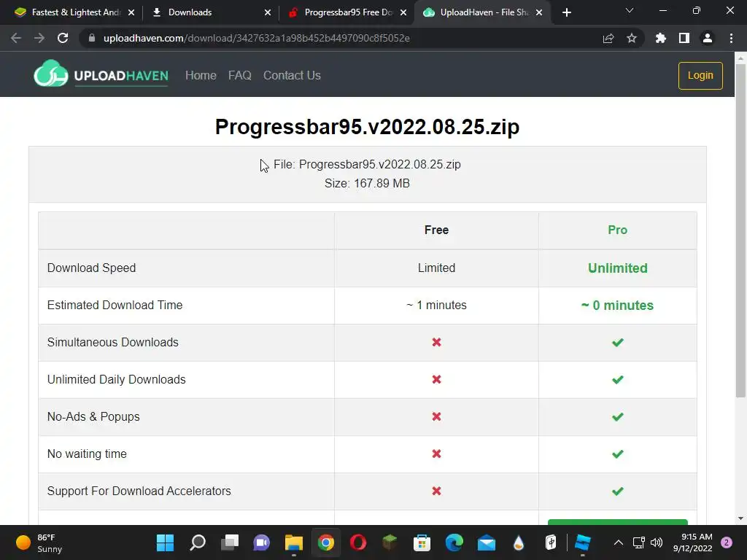Close the Downloads tab
Image resolution: width=747 pixels, height=560 pixels.
click(x=267, y=12)
